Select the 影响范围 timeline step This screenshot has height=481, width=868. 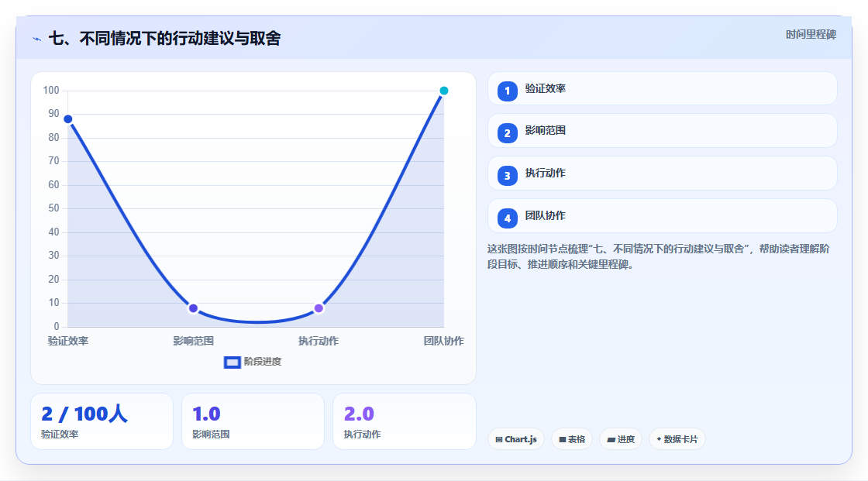pyautogui.click(x=662, y=131)
